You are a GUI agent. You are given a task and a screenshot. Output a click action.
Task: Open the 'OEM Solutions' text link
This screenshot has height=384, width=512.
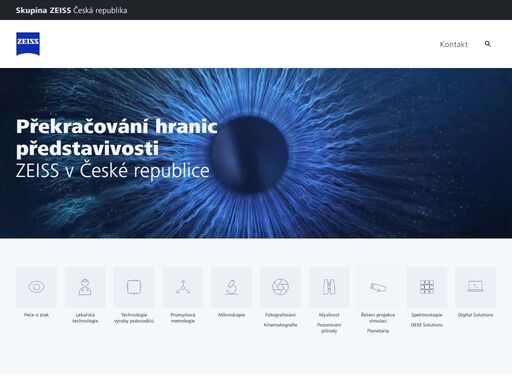pyautogui.click(x=427, y=325)
